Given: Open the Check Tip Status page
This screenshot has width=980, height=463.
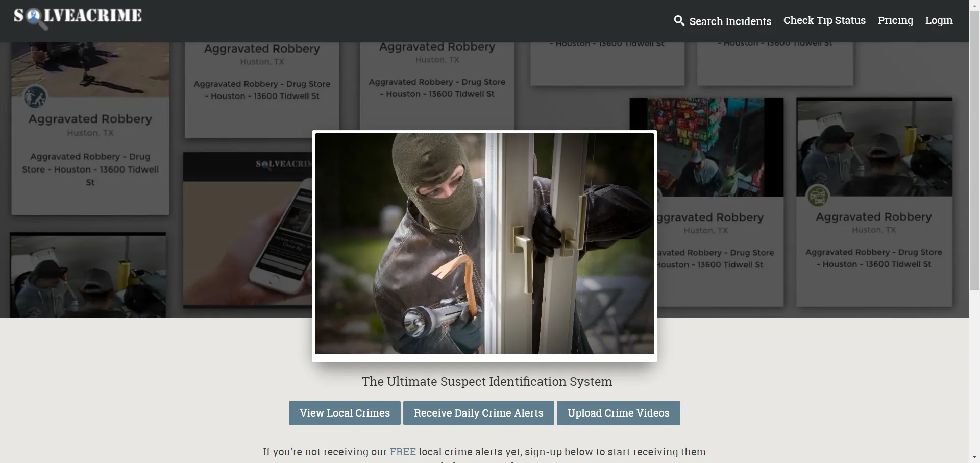Looking at the screenshot, I should click(824, 20).
